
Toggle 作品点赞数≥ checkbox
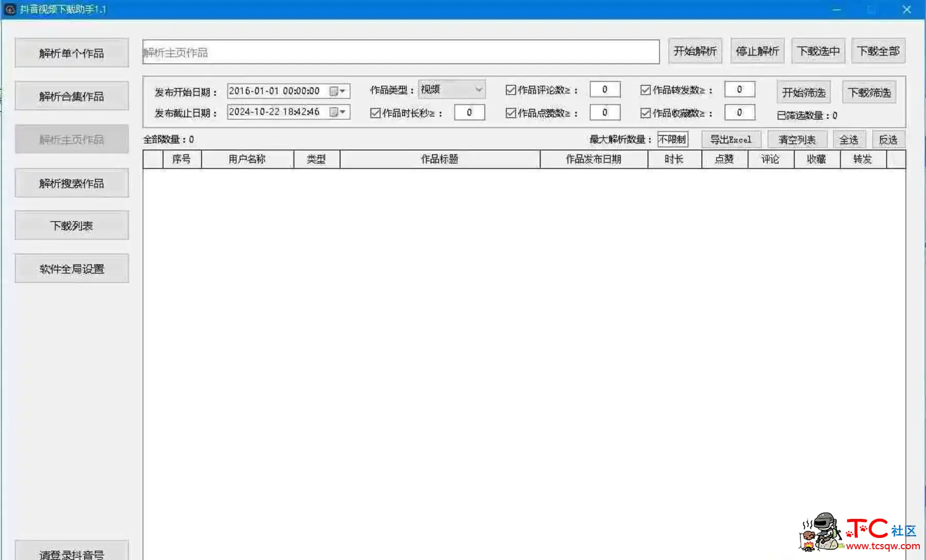(x=511, y=113)
